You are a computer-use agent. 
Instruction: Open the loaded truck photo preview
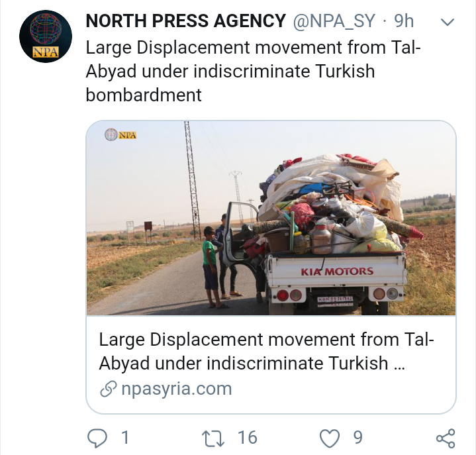(x=271, y=218)
